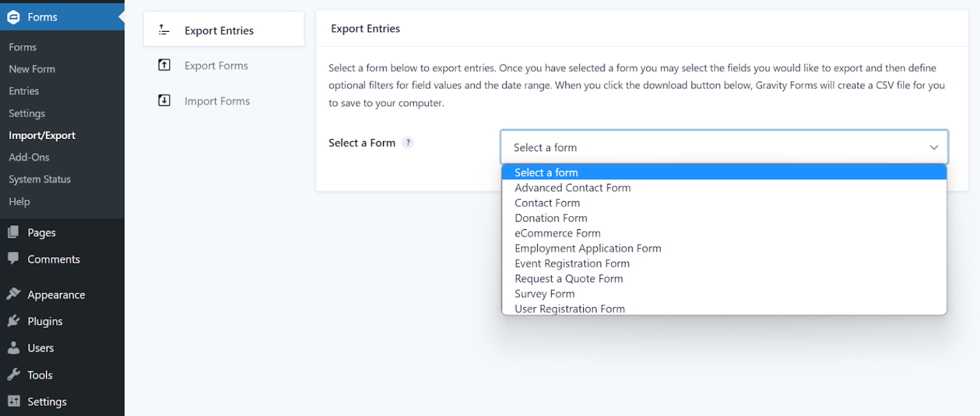980x416 pixels.
Task: Click the Plugins sidebar icon
Action: [13, 321]
